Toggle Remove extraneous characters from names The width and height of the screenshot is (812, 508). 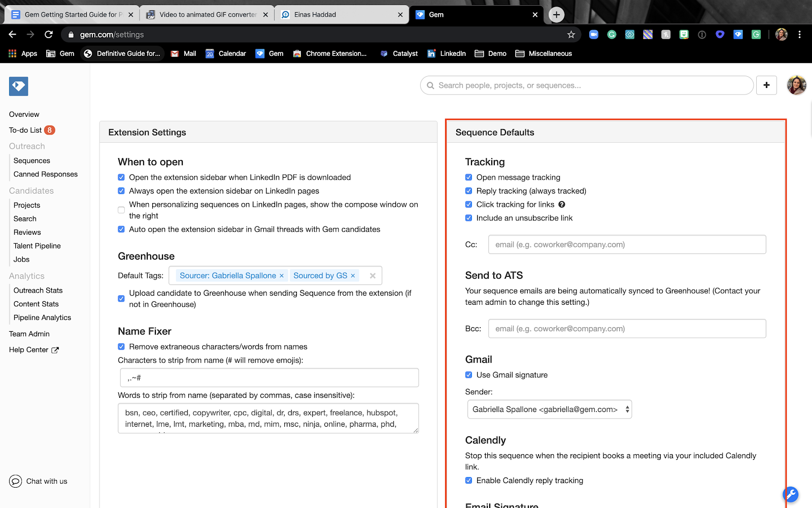[121, 346]
